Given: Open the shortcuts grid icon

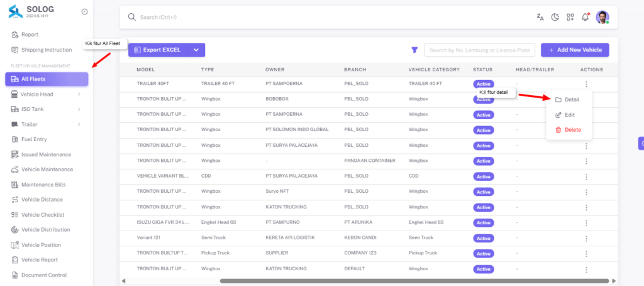Looking at the screenshot, I should 570,17.
